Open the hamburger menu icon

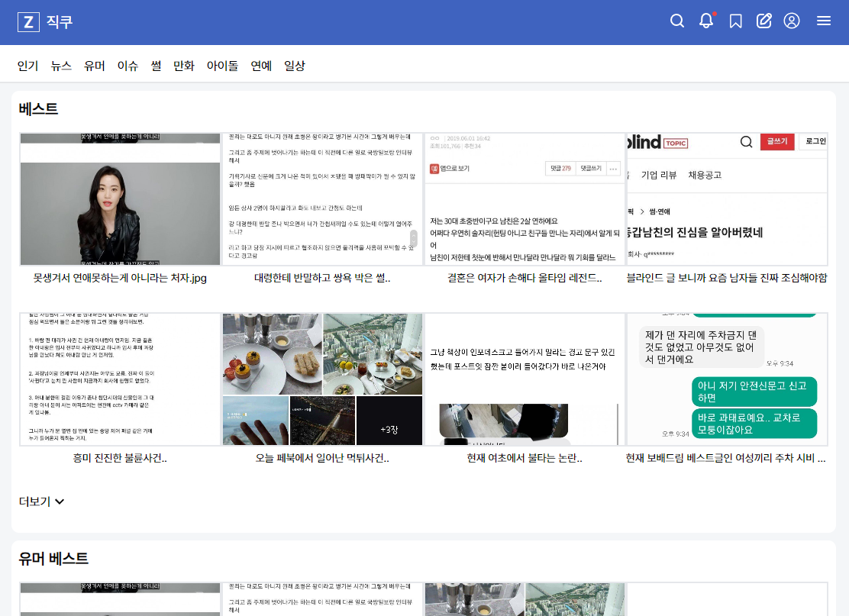pyautogui.click(x=824, y=21)
